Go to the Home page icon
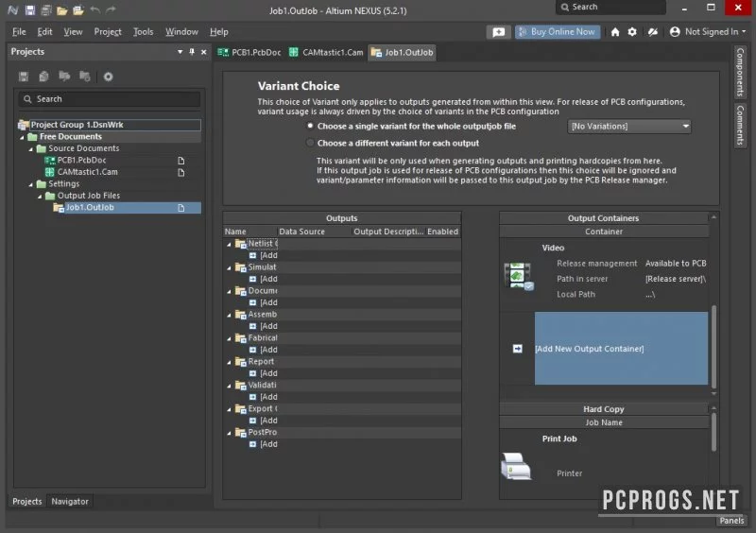 615,32
